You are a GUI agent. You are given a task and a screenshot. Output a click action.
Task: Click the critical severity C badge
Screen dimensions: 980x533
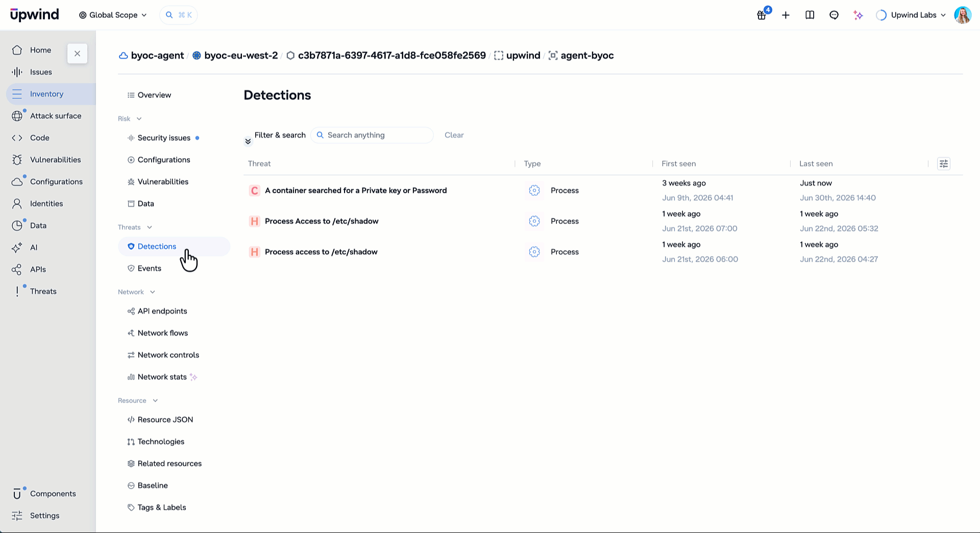click(x=254, y=190)
